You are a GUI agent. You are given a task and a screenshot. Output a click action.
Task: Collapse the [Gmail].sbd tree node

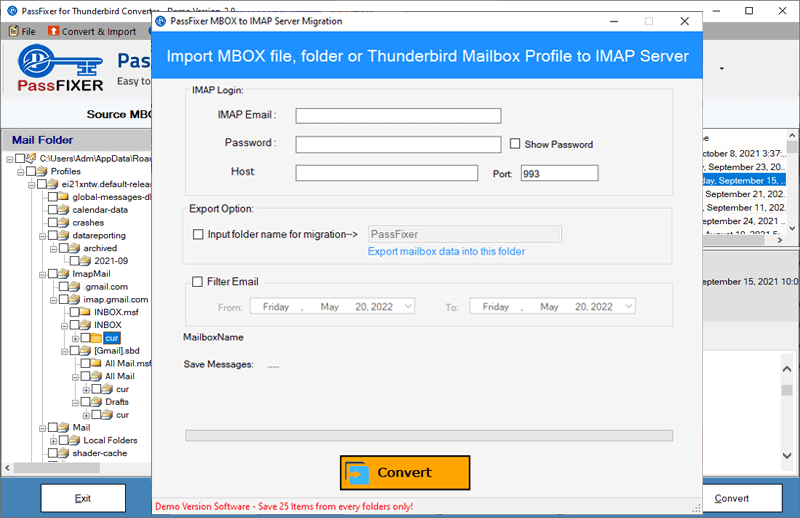pyautogui.click(x=64, y=351)
